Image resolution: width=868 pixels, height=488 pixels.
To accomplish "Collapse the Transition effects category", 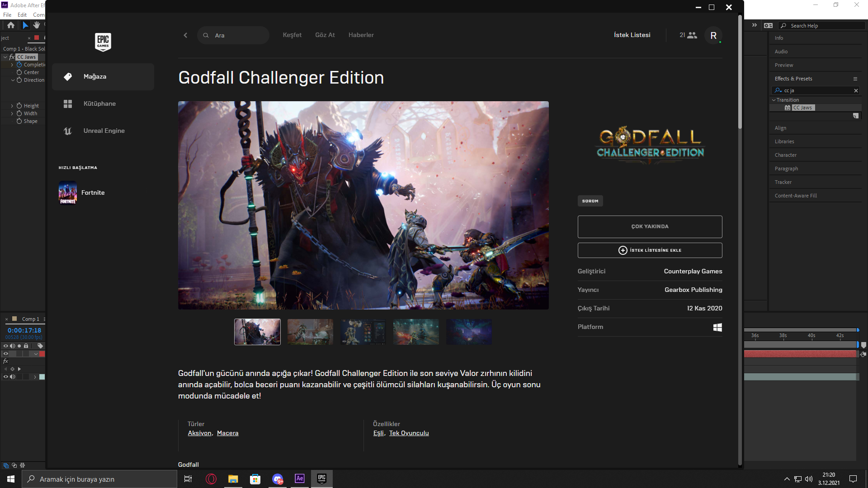I will coord(774,100).
